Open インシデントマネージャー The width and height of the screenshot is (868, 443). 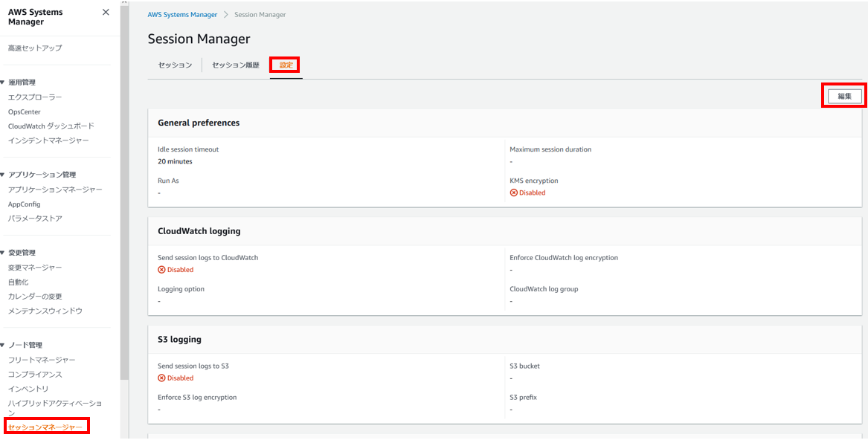click(x=48, y=140)
